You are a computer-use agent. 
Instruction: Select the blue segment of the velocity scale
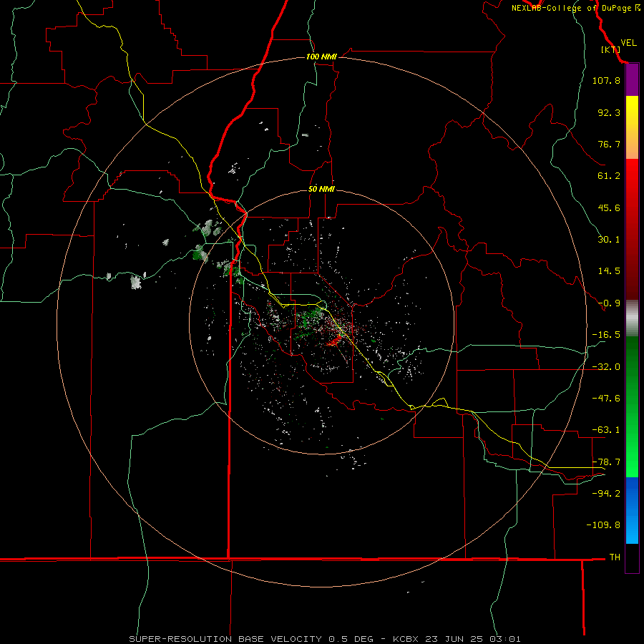tap(632, 510)
